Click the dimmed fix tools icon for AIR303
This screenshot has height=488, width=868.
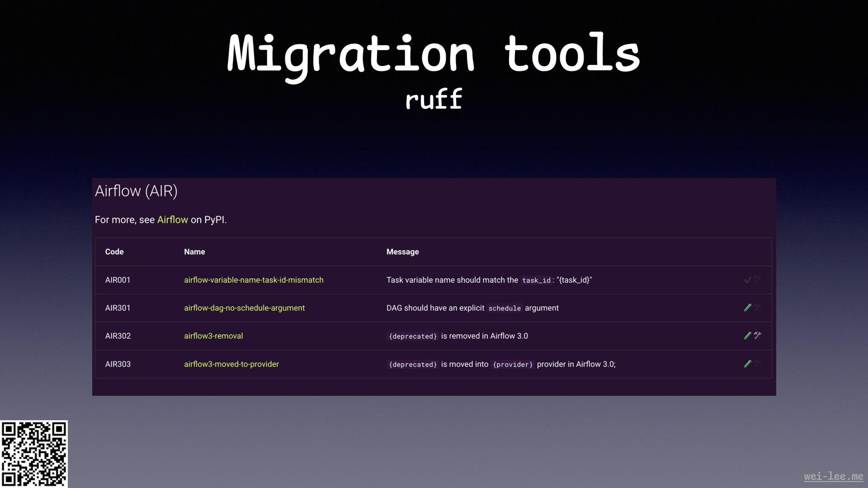pyautogui.click(x=758, y=363)
